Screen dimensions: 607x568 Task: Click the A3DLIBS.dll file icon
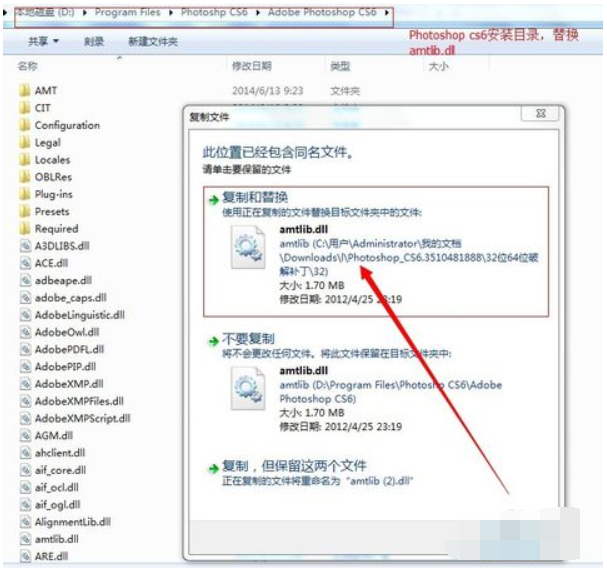pyautogui.click(x=26, y=246)
